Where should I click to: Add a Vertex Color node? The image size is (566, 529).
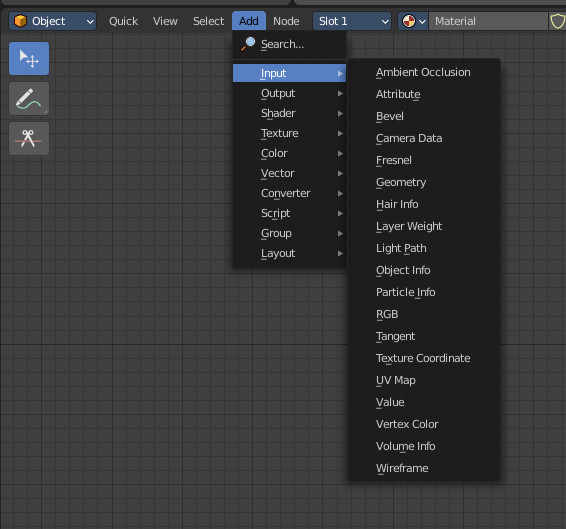point(424,424)
